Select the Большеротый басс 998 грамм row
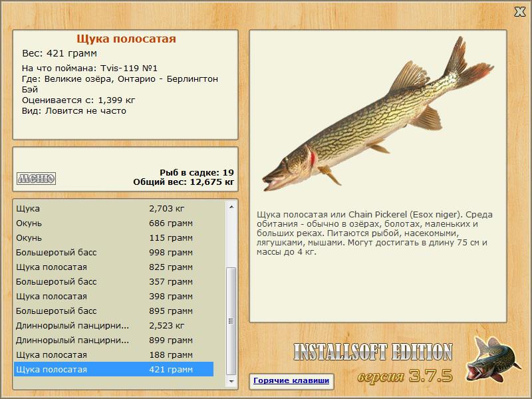The image size is (532, 399). click(x=114, y=253)
